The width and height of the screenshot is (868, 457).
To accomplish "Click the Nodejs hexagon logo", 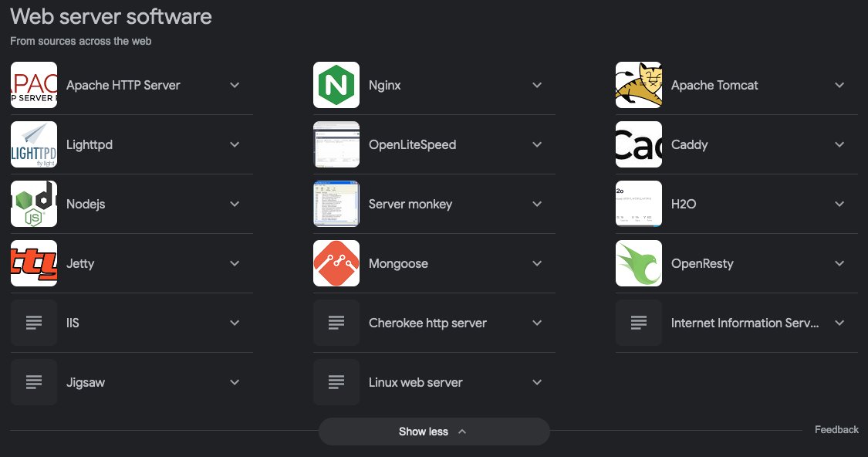I will [34, 204].
